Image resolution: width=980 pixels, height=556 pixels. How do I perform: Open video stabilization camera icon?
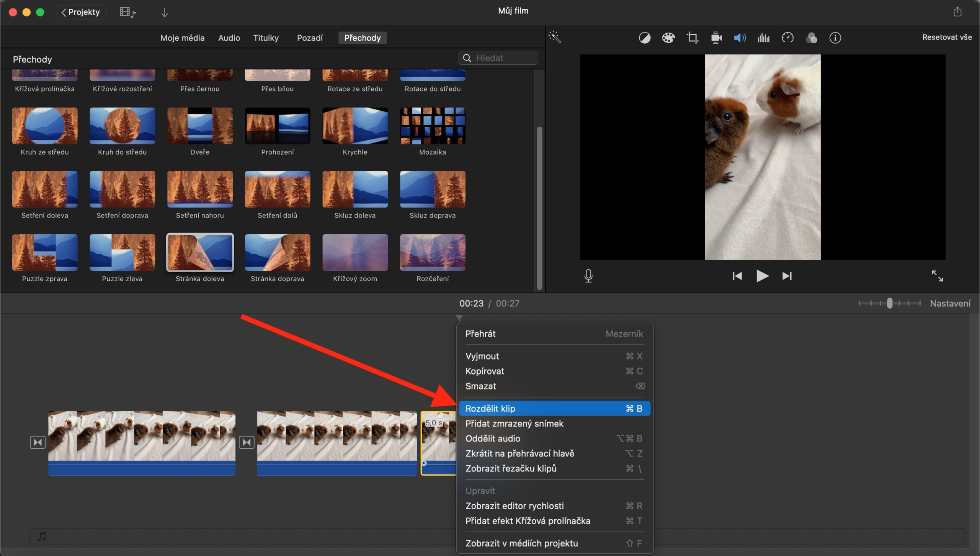pos(715,38)
